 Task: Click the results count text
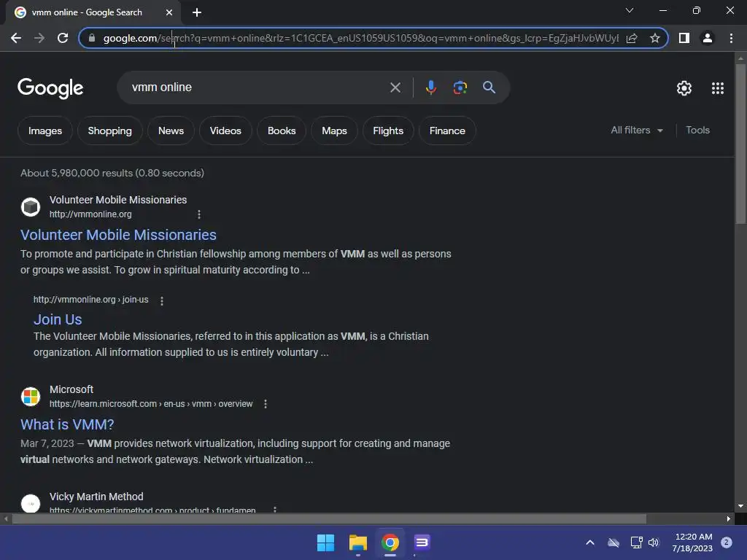[x=112, y=173]
